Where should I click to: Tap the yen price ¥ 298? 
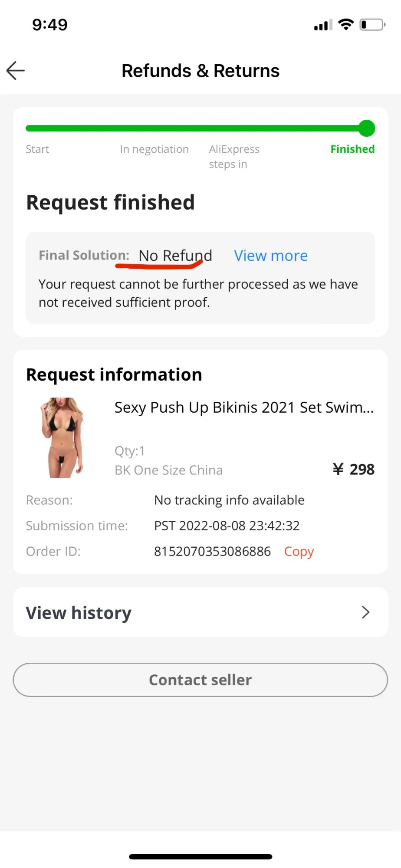click(353, 469)
